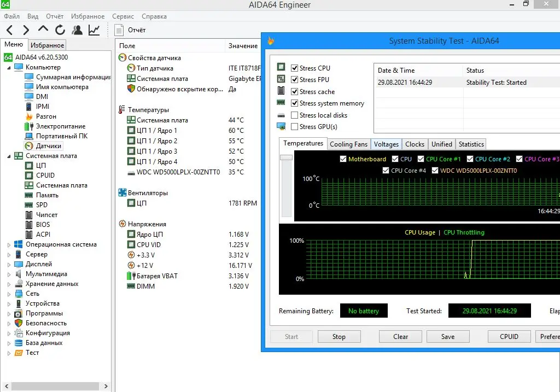This screenshot has width=560, height=392.
Task: Click the back arrow toolbar icon
Action: click(10, 30)
